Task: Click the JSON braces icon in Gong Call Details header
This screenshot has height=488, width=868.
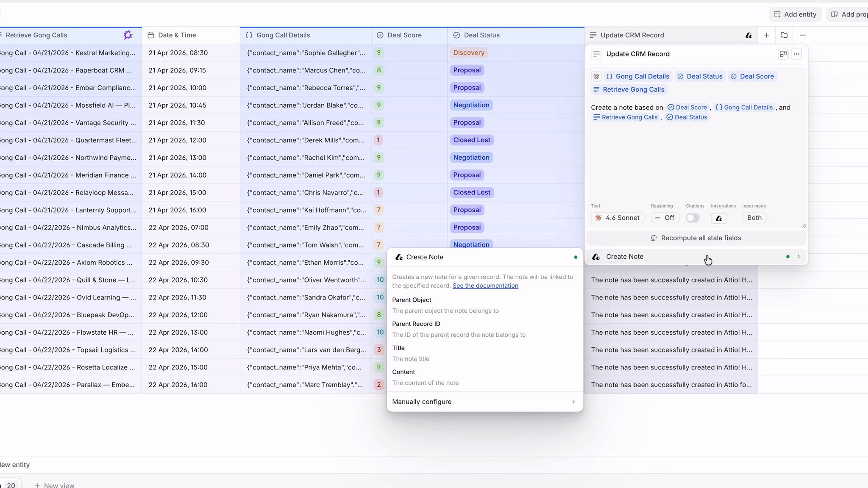Action: click(249, 35)
